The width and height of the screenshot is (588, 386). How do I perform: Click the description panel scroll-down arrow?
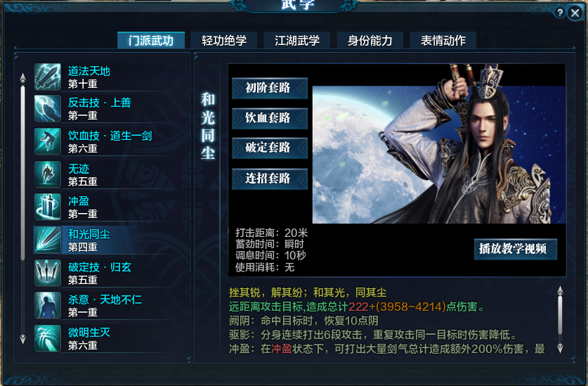point(560,348)
